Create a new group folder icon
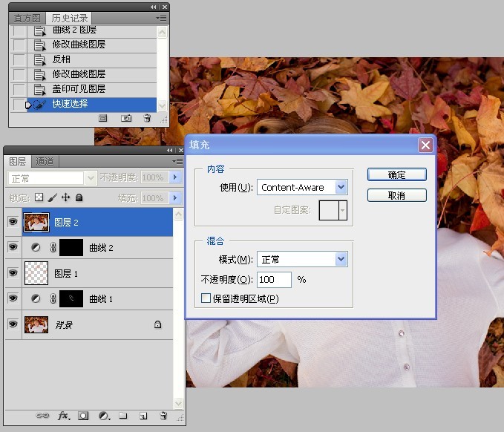The width and height of the screenshot is (504, 432). pos(122,416)
